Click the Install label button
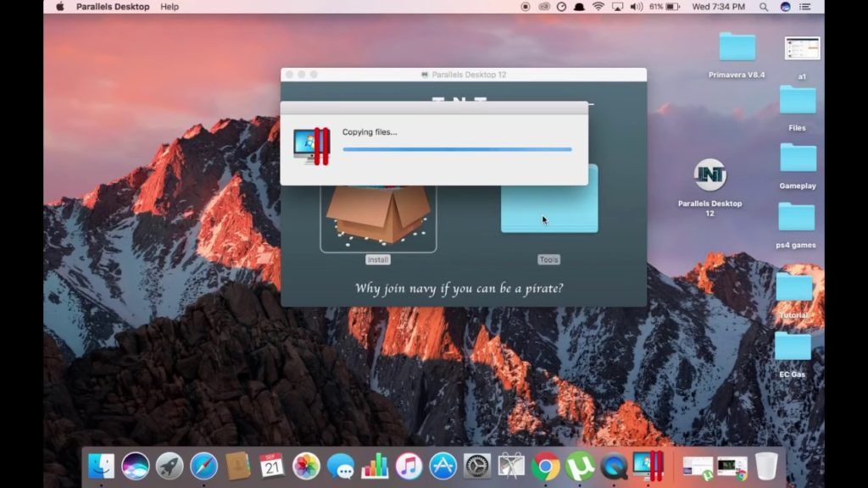 [x=378, y=259]
